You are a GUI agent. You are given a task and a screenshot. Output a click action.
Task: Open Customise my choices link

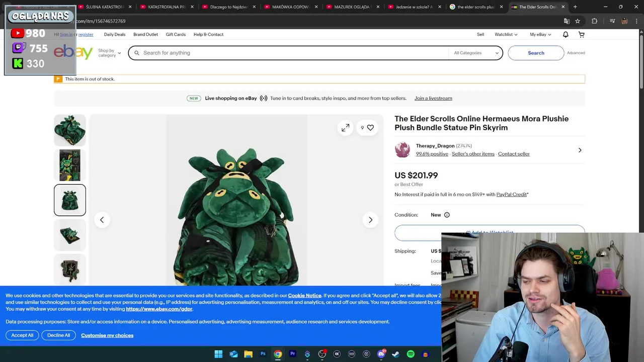pos(107,335)
